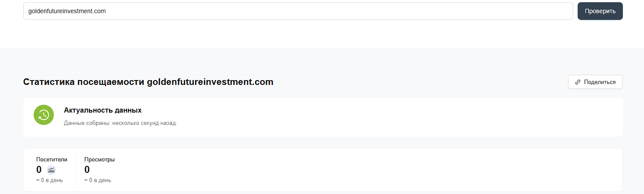Select the Просмотры metric label
The height and width of the screenshot is (194, 644).
pos(99,160)
